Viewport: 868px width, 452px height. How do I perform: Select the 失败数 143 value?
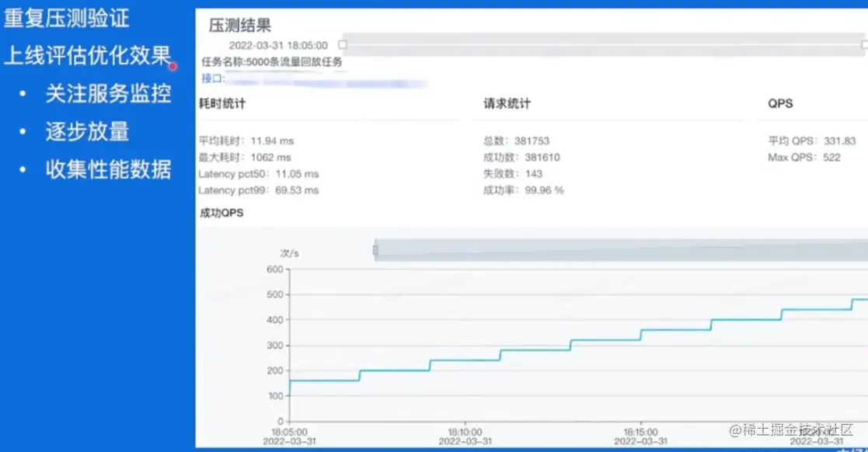click(534, 174)
